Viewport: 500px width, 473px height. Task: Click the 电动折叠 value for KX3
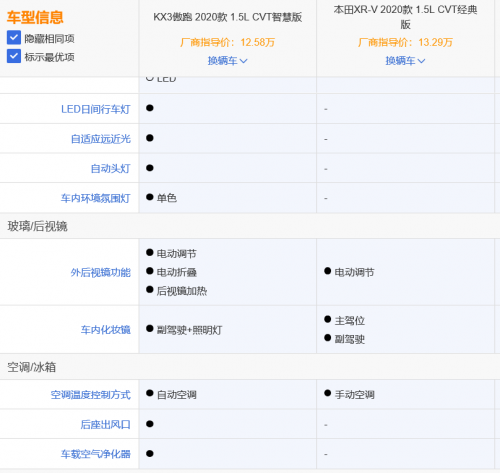(177, 272)
